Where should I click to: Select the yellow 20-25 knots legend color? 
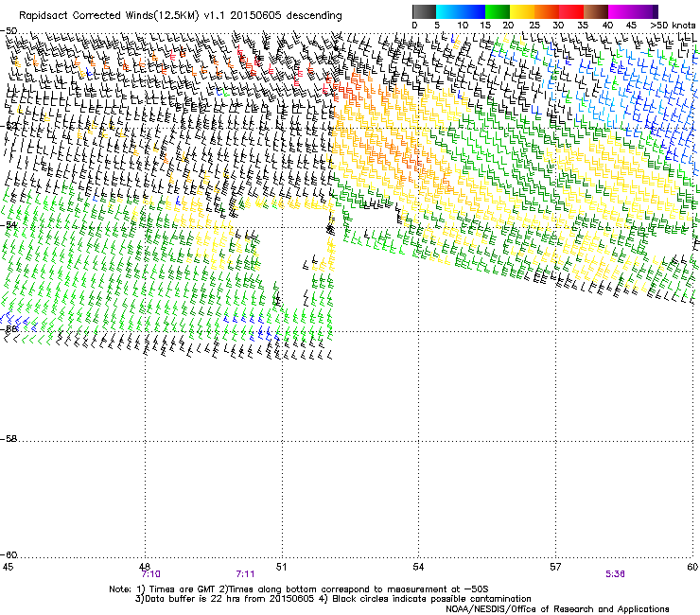[522, 11]
